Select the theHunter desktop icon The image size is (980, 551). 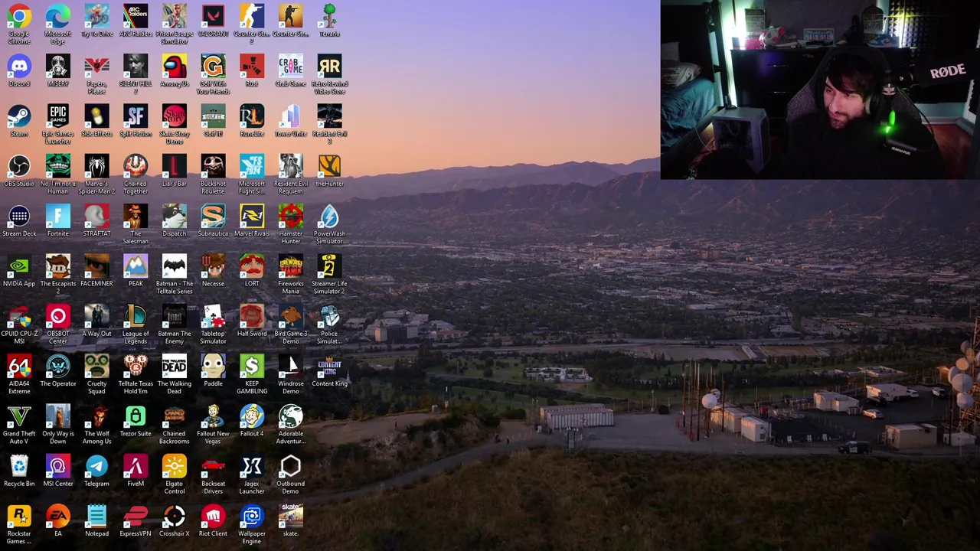click(329, 166)
